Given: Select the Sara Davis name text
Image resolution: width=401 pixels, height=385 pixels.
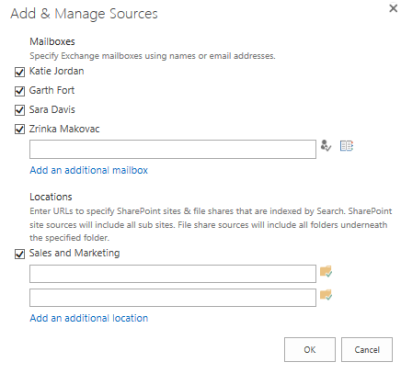Looking at the screenshot, I should coord(52,109).
